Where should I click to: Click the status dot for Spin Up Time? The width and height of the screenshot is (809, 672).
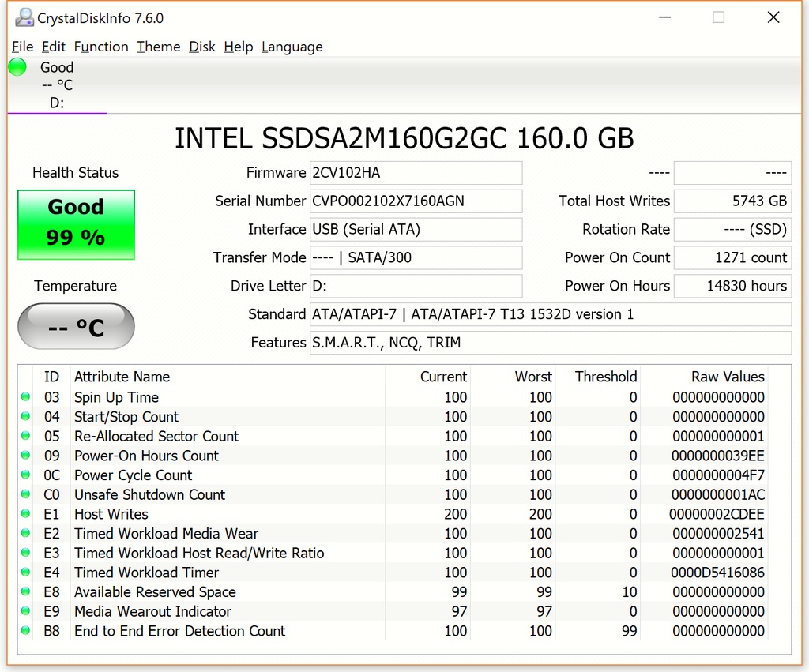click(25, 397)
